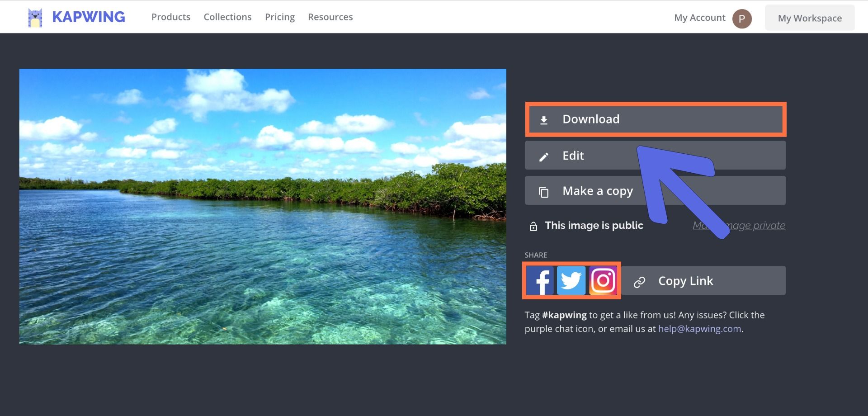
Task: Click the Kapwing cat logo icon
Action: point(35,18)
